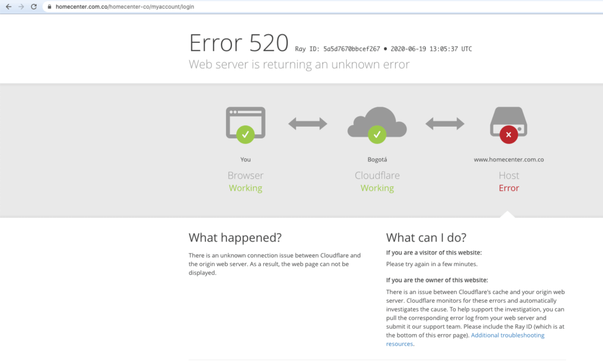Click the double arrow between Cloudflare and host
Image resolution: width=603 pixels, height=364 pixels.
445,124
